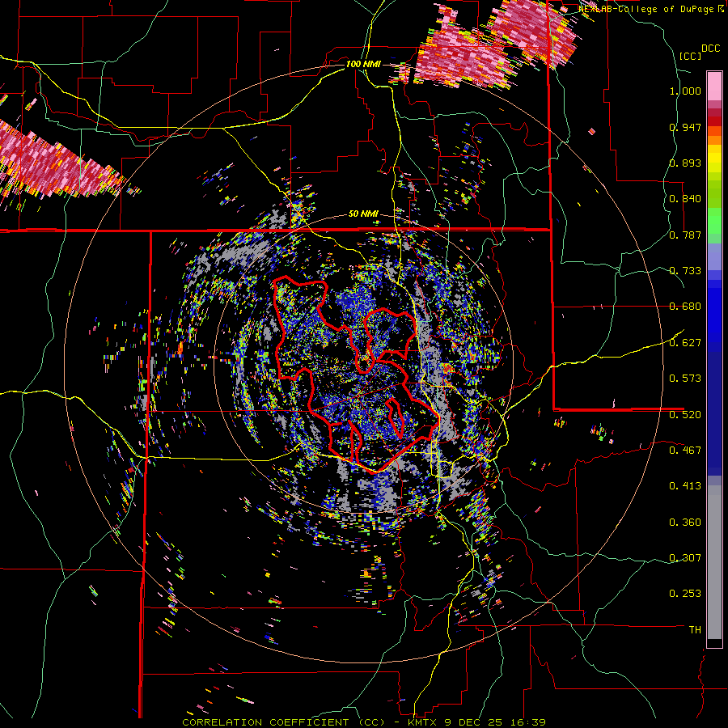Screen dimensions: 728x728
Task: Click the "CORRELATION COEFFICIENT (CC)" caption text
Action: coord(283,722)
